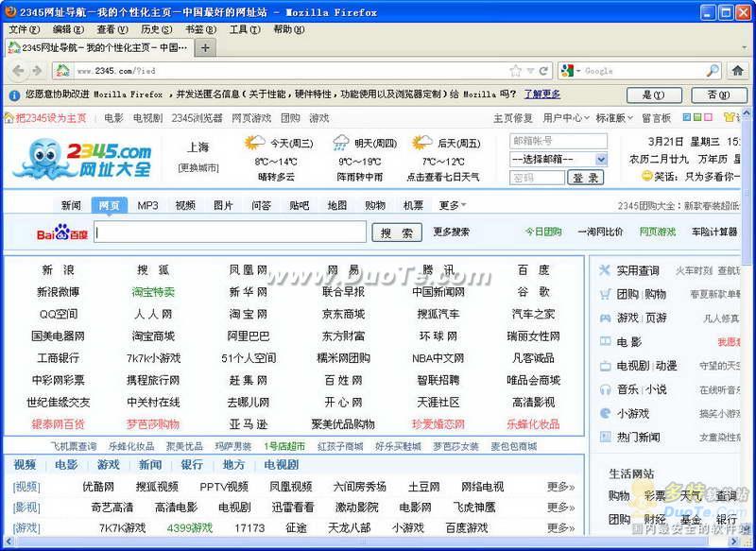Click the shopping cart icon beside 团购
The image size is (756, 551).
(x=605, y=294)
